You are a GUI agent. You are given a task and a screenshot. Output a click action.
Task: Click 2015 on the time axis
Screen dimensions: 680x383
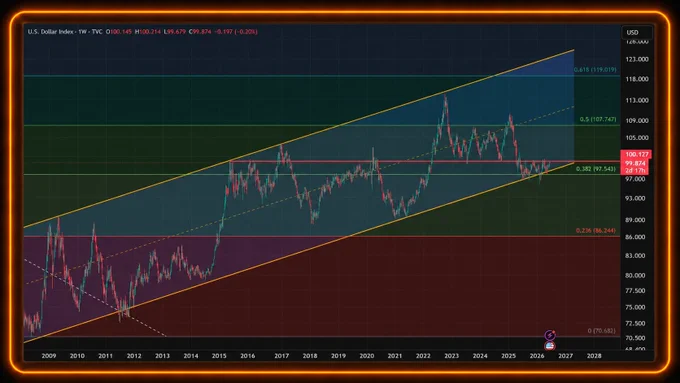pos(219,356)
